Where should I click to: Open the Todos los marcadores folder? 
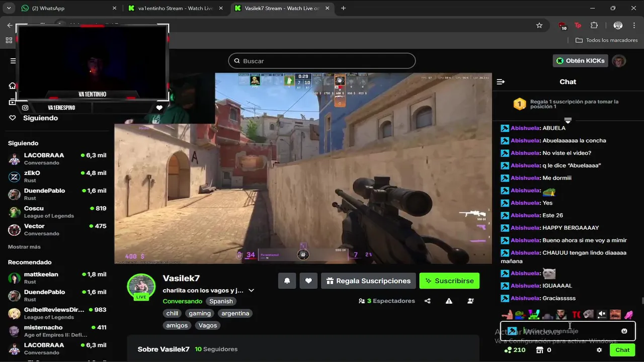(x=606, y=40)
